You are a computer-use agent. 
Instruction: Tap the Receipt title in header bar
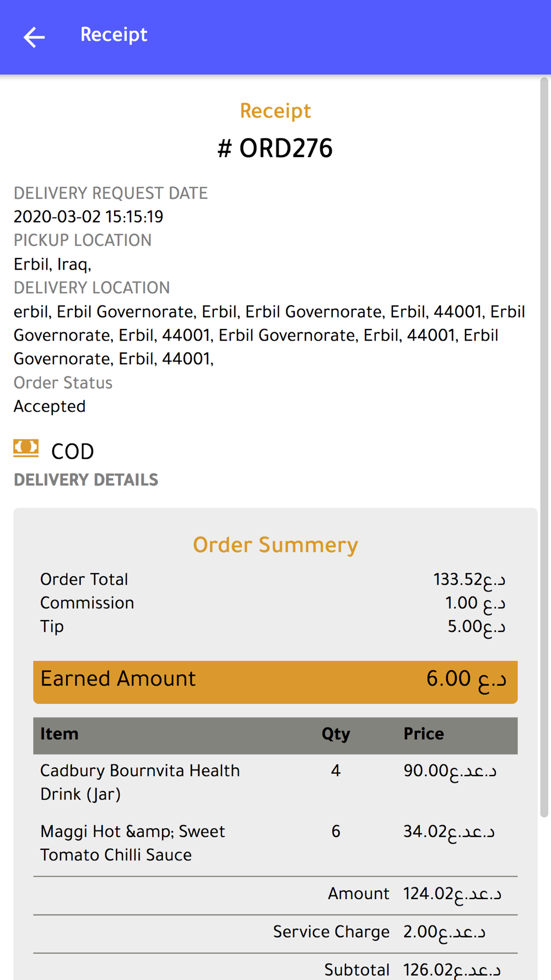pos(114,35)
